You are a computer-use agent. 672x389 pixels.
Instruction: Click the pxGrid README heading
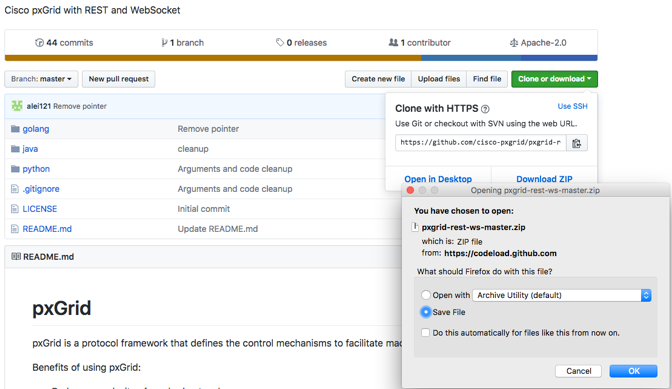(x=62, y=308)
